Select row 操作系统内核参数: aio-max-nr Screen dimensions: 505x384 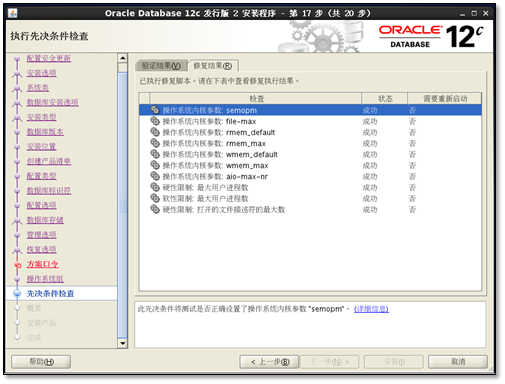click(x=310, y=176)
